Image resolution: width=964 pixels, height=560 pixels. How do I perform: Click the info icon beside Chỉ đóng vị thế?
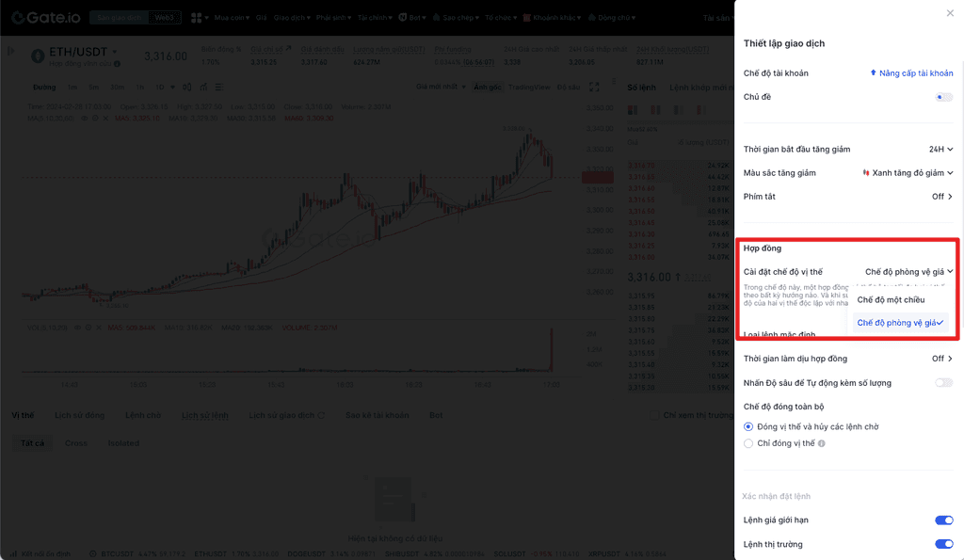click(822, 443)
